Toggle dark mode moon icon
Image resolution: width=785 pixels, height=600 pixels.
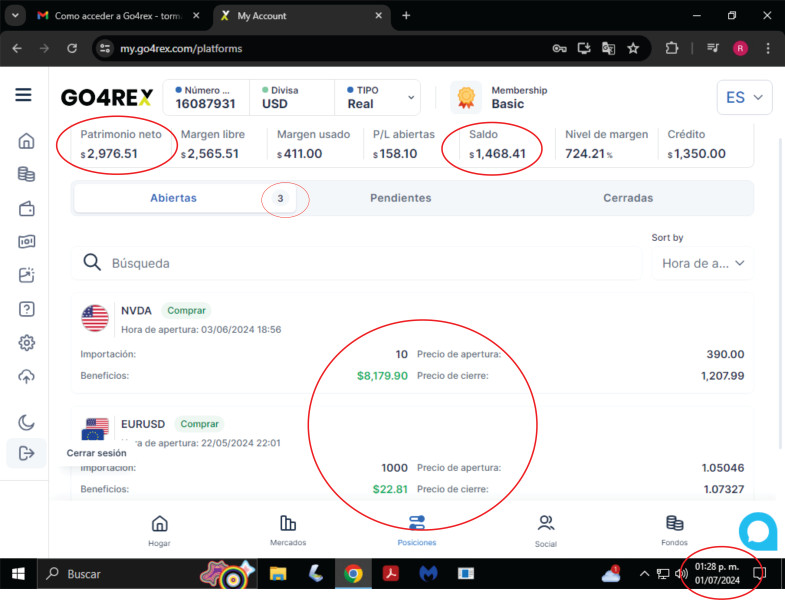point(26,422)
